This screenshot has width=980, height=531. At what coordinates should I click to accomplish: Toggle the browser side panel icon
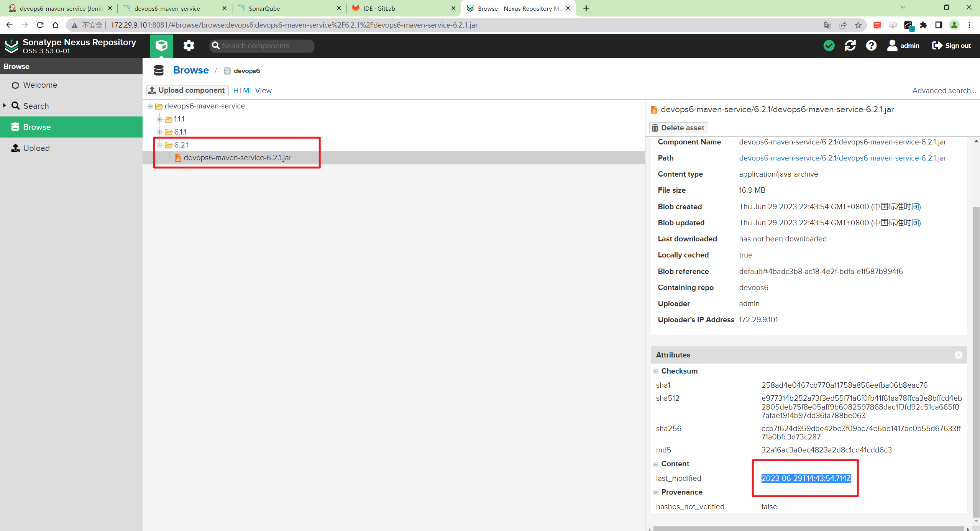[939, 25]
